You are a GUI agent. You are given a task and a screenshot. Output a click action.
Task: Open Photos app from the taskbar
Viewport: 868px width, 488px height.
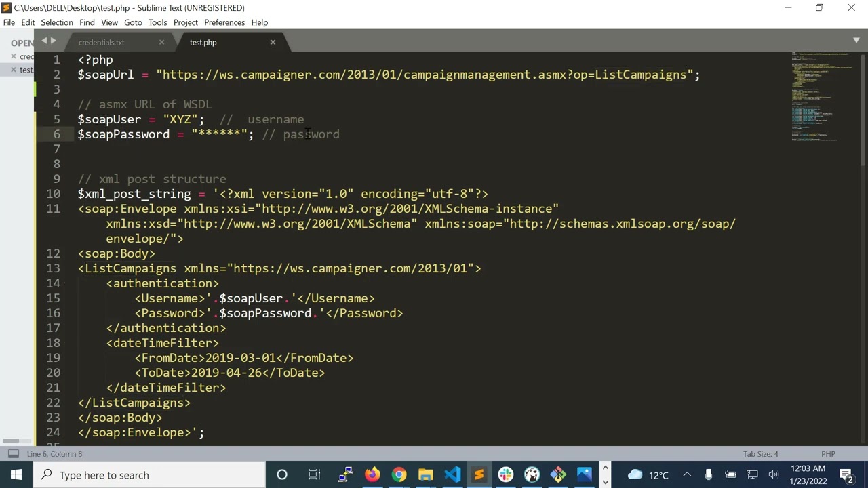(585, 474)
